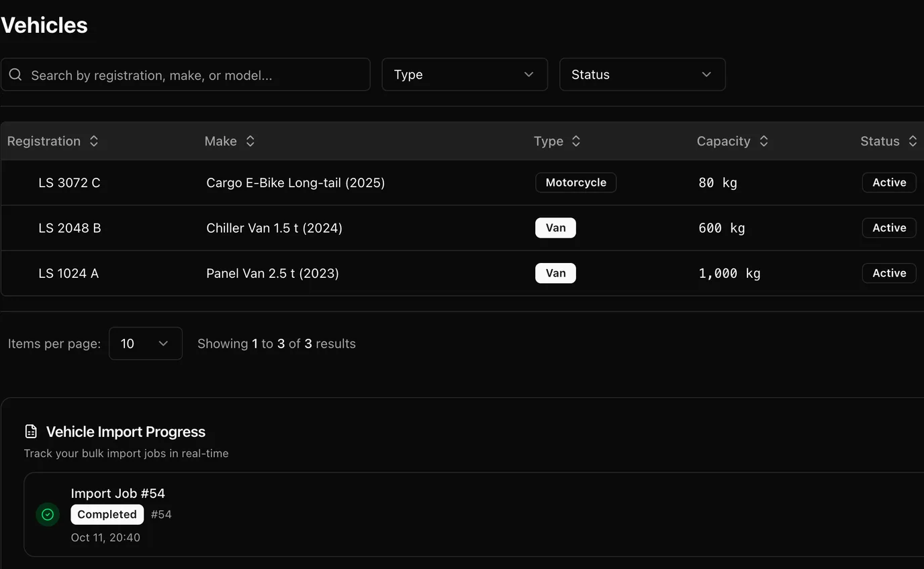Click the Capacity column sort icon
Screen dimensions: 924x569
click(764, 141)
